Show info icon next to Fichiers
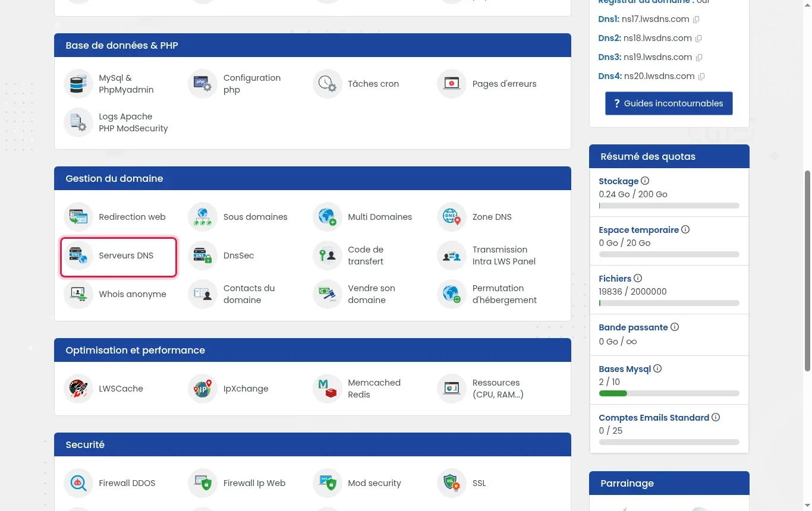812x511 pixels. [638, 278]
